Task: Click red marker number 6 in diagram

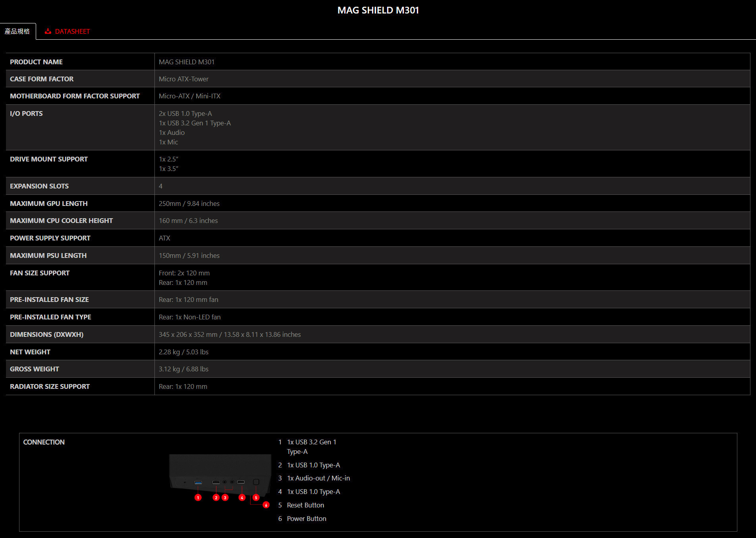Action: tap(266, 505)
